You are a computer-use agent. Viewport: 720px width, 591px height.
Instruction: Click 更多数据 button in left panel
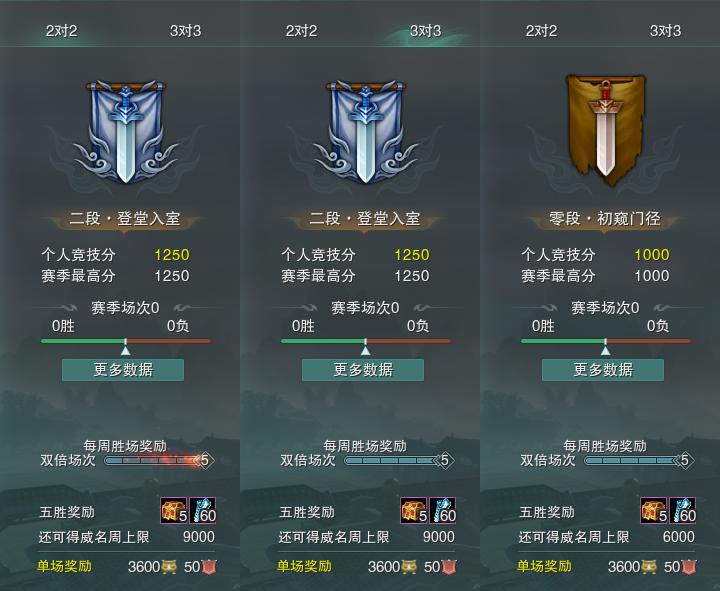click(123, 370)
